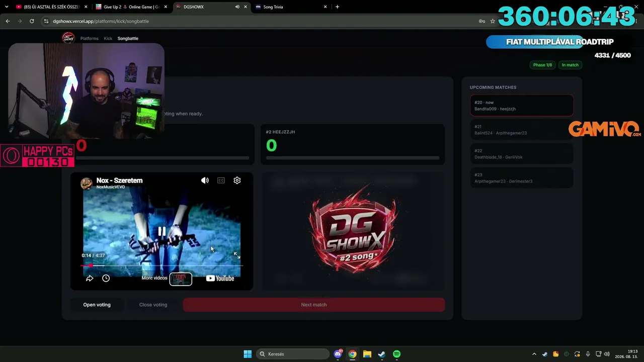This screenshot has height=362, width=644.
Task: Click the address bar URL field
Action: pos(262,21)
